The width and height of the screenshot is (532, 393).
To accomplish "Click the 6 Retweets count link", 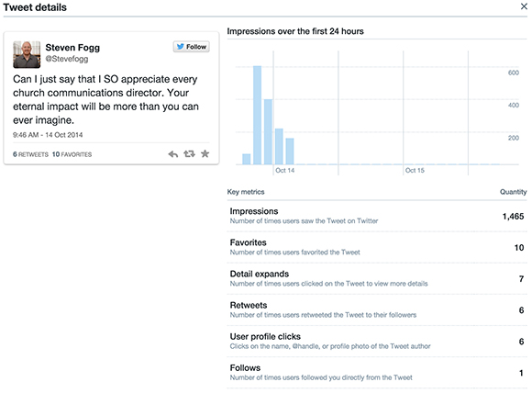I will (x=30, y=154).
